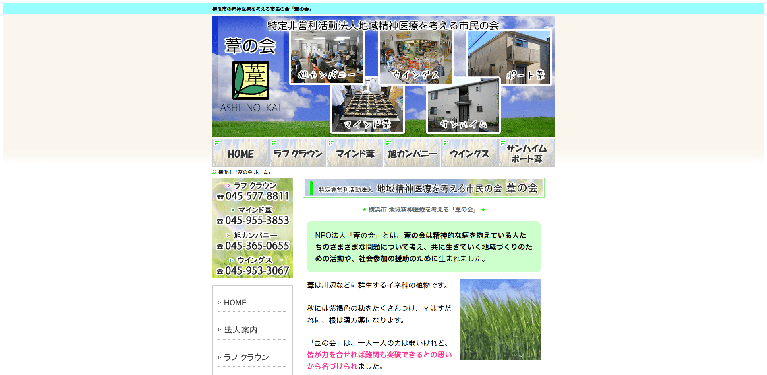Click the 地域精神医療を考える市民の会 heading banner
Screen dimensions: 767x375
[x=424, y=188]
